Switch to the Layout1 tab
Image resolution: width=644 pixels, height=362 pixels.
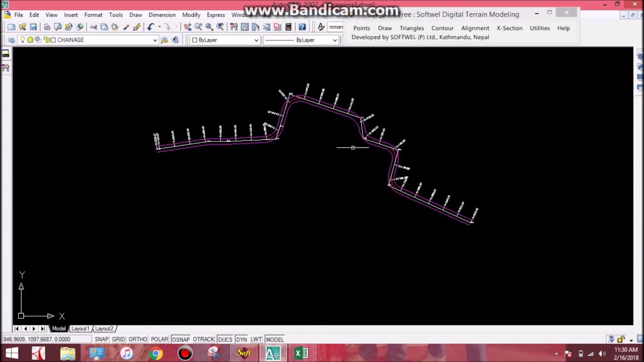tap(80, 328)
